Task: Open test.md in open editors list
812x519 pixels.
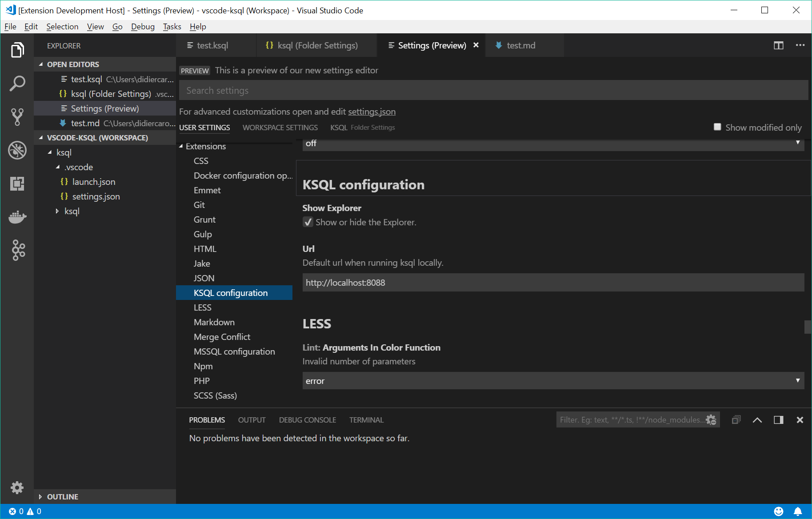Action: [105, 123]
